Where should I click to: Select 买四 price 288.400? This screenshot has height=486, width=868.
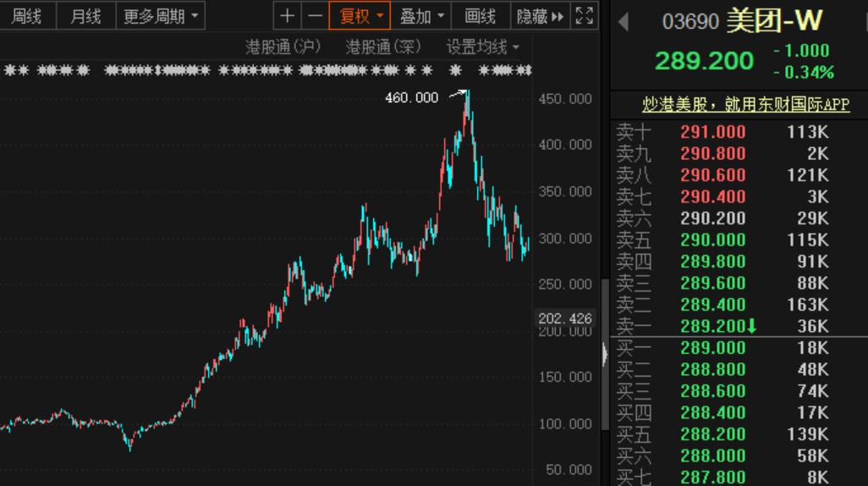pos(713,413)
